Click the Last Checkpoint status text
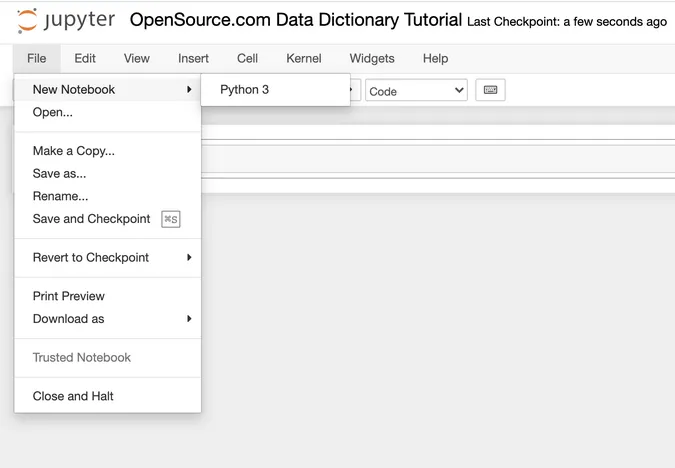The image size is (675, 468). click(567, 22)
